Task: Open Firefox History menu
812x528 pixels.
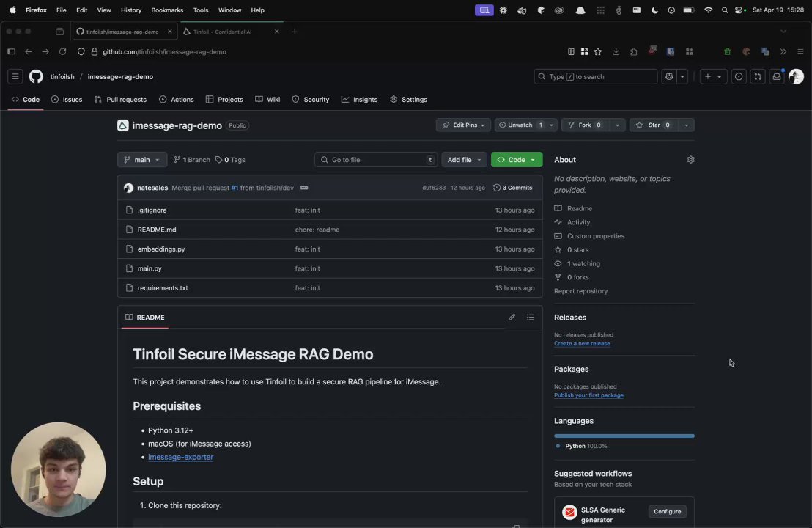Action: [x=130, y=10]
